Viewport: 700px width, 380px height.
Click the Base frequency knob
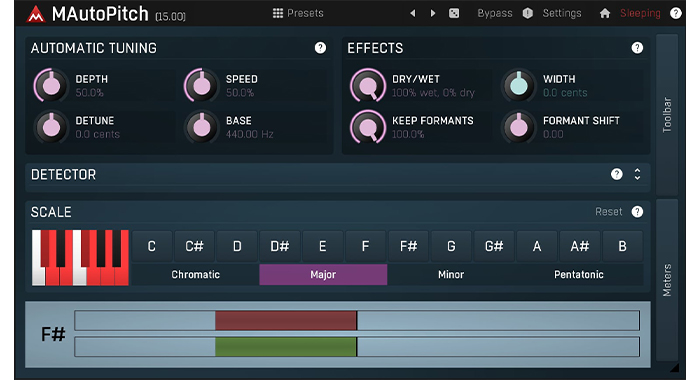tap(201, 127)
